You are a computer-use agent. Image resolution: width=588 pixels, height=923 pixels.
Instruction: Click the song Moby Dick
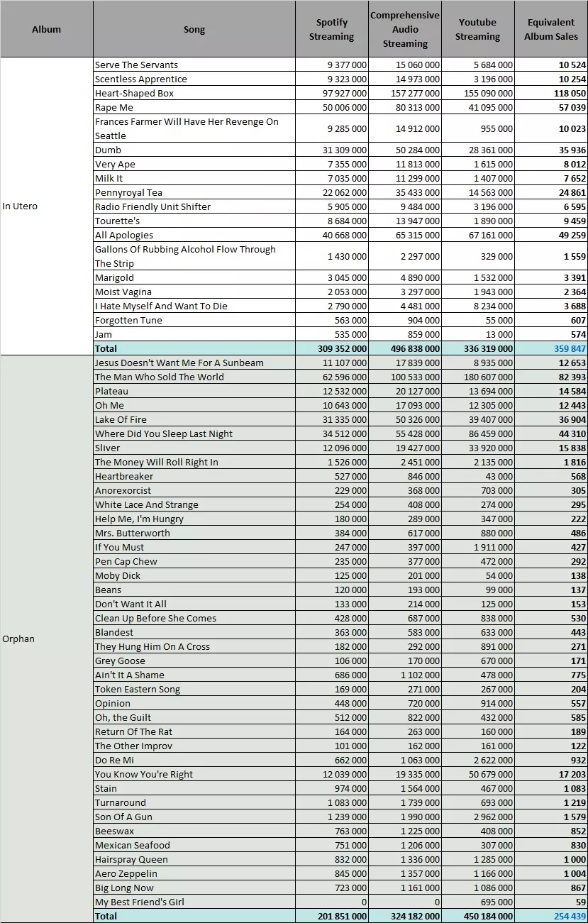[194, 575]
